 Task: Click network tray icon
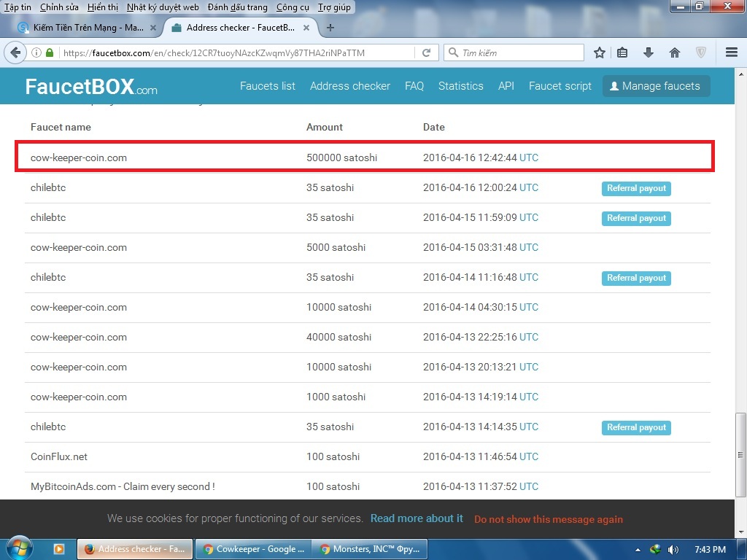656,550
